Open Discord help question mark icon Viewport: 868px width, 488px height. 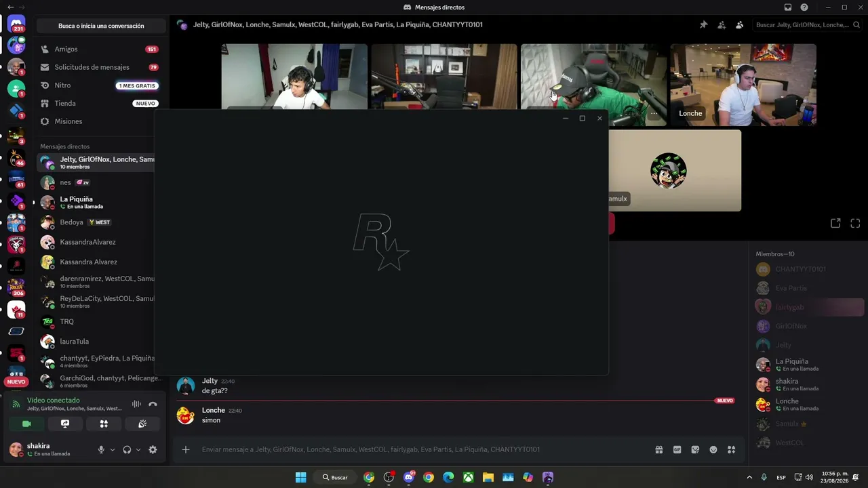(x=804, y=7)
